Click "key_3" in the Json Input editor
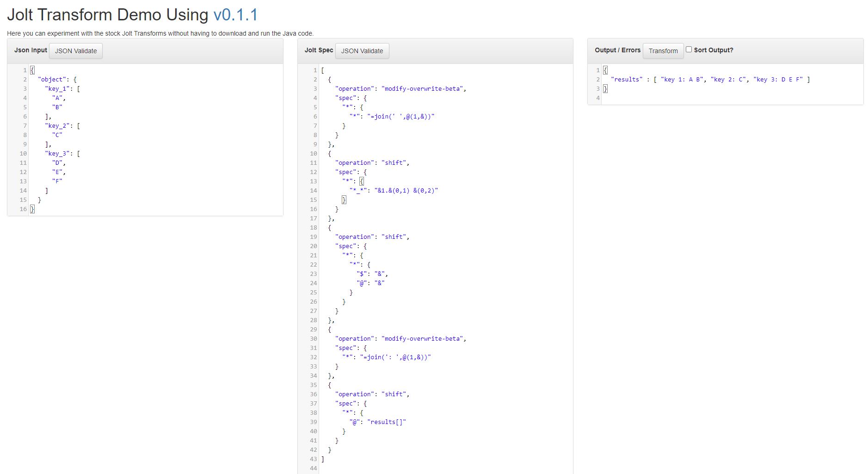 [x=57, y=154]
